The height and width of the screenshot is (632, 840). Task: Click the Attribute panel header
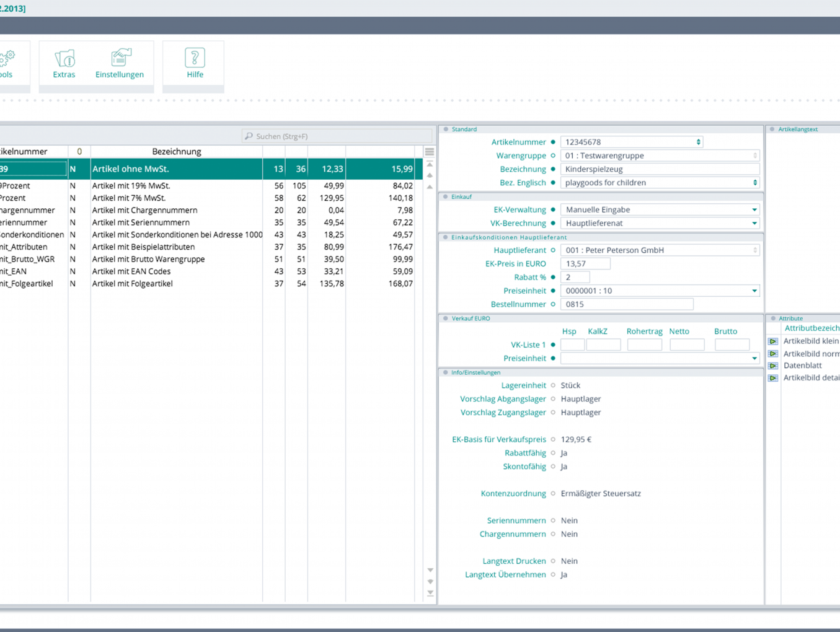pyautogui.click(x=803, y=318)
